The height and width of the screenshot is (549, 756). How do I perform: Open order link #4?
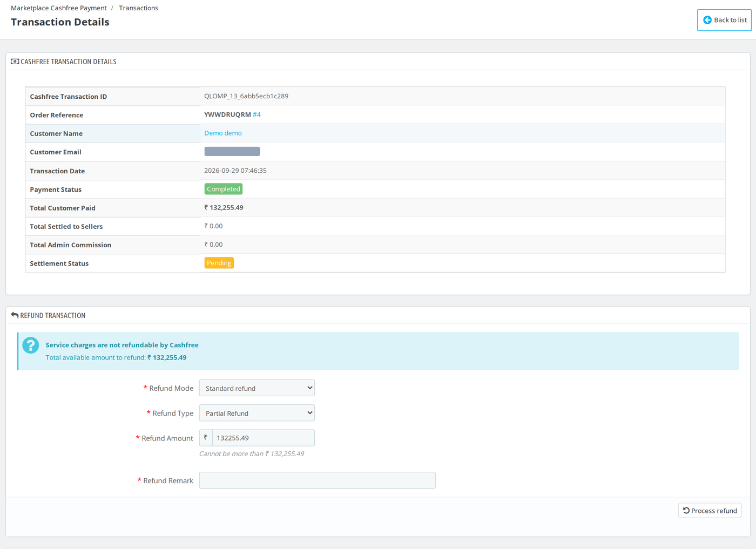coord(256,114)
